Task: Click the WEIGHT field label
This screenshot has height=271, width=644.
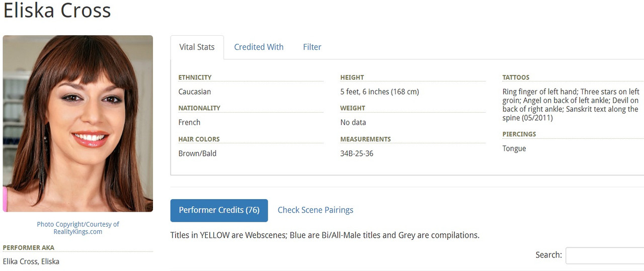Action: point(353,108)
